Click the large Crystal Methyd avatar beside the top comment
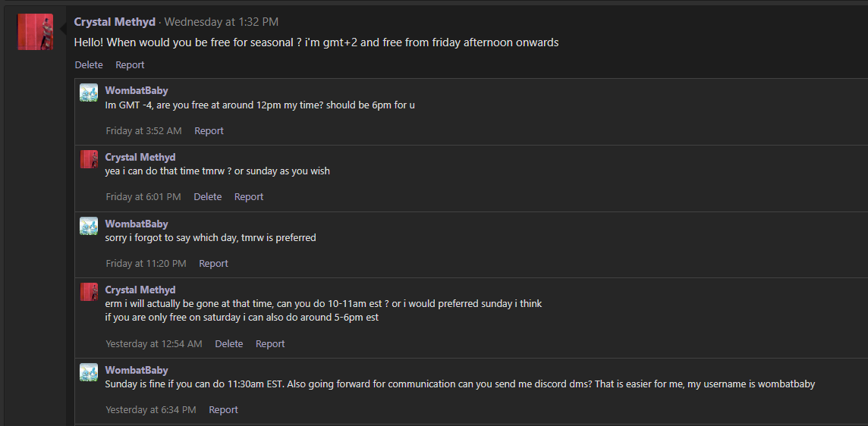This screenshot has height=426, width=868. 36,32
